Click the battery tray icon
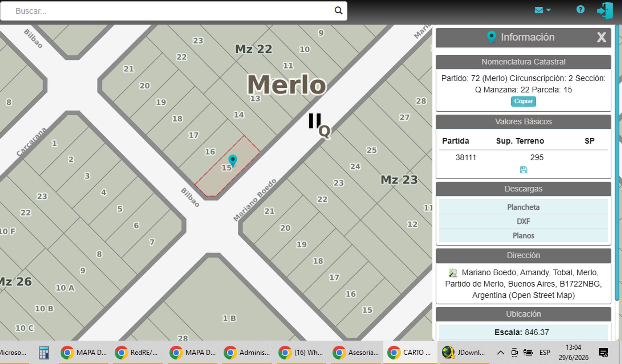The image size is (622, 364). [x=528, y=353]
